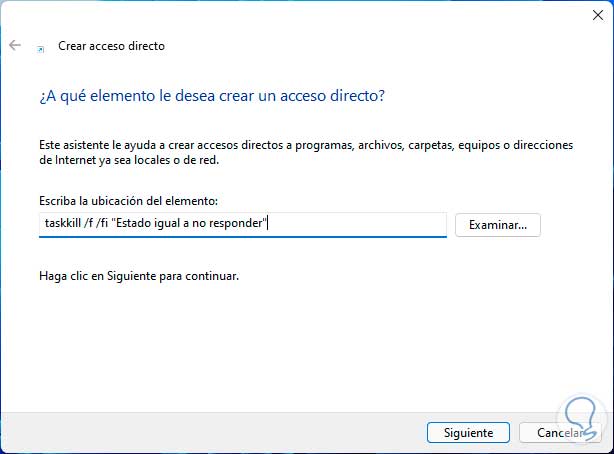Click the Examinar button
614x454 pixels.
point(497,225)
